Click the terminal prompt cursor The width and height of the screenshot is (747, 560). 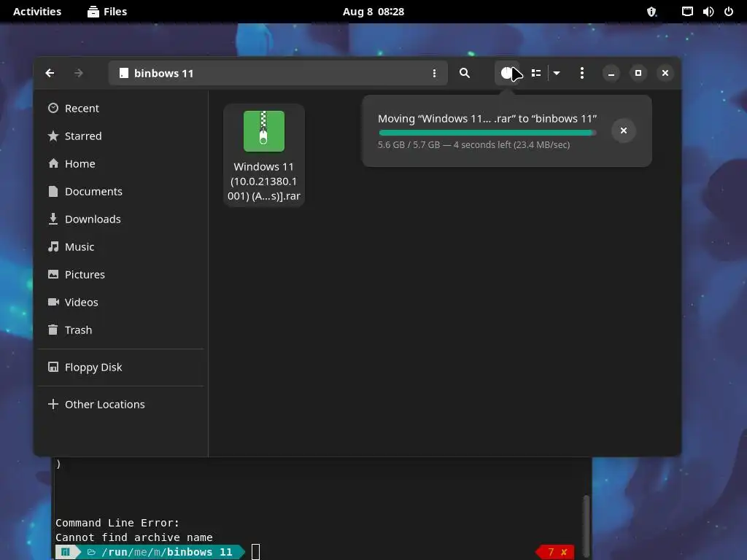256,552
